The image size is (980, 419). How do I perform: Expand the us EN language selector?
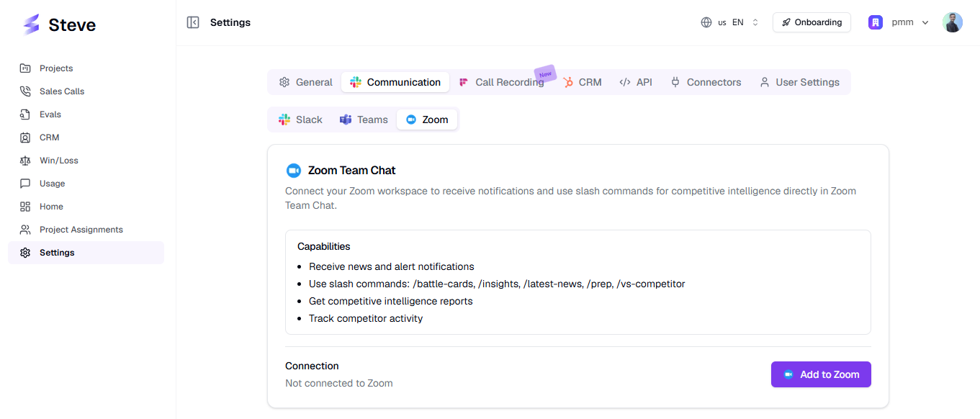[x=729, y=22]
